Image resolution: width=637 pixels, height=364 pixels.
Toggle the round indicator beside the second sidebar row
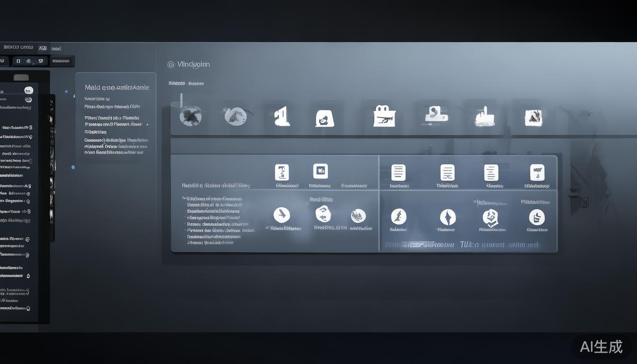pyautogui.click(x=28, y=100)
